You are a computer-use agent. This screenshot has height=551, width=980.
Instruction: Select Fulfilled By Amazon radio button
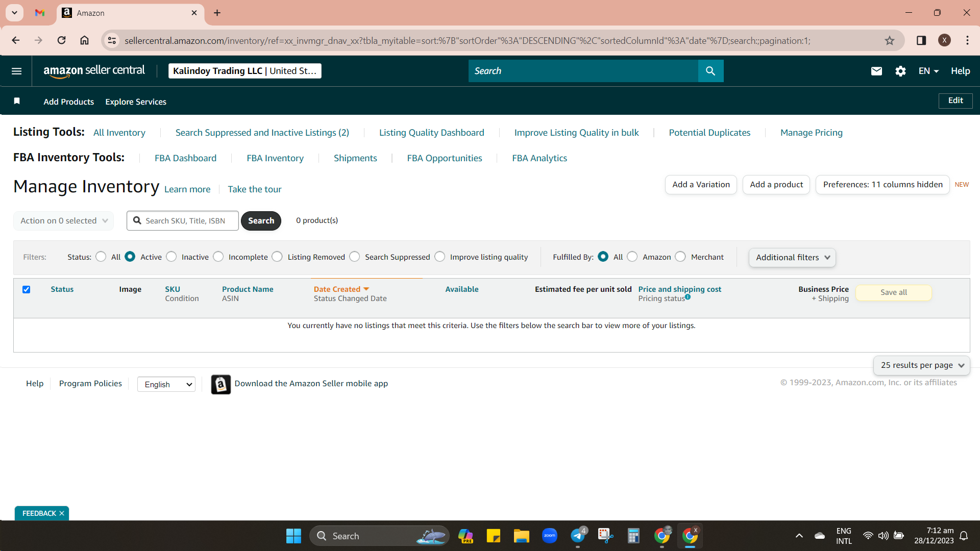tap(632, 257)
